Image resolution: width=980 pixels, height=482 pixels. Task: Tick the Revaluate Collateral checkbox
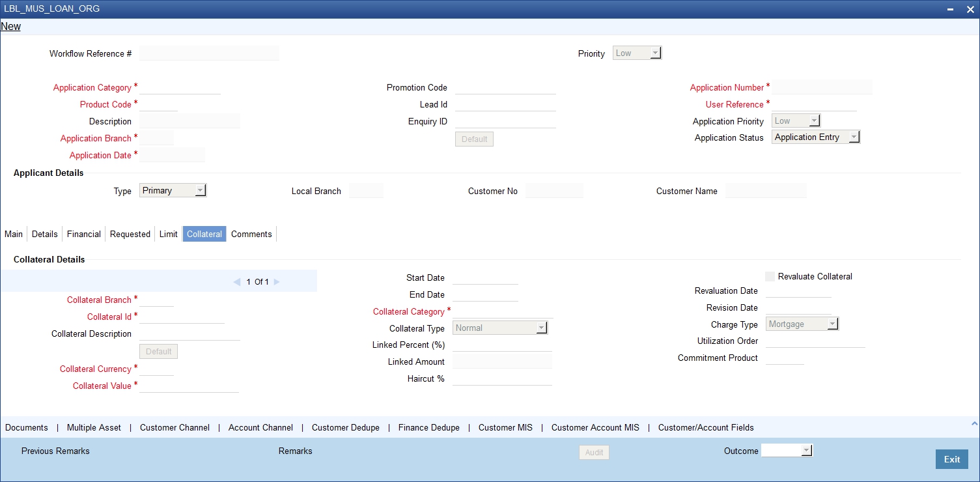click(x=770, y=276)
